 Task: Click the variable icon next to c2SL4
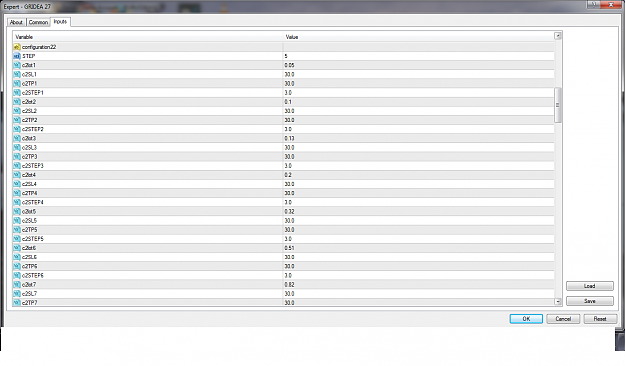coord(17,184)
